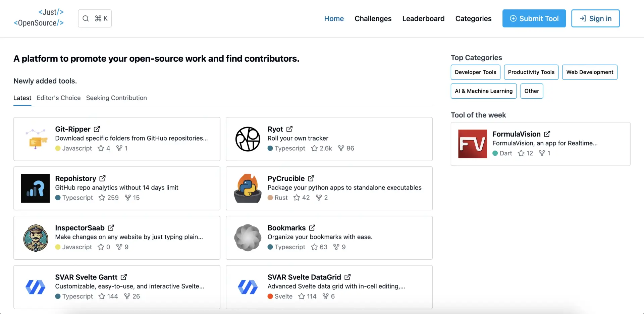Open the Challenges page

coord(373,18)
